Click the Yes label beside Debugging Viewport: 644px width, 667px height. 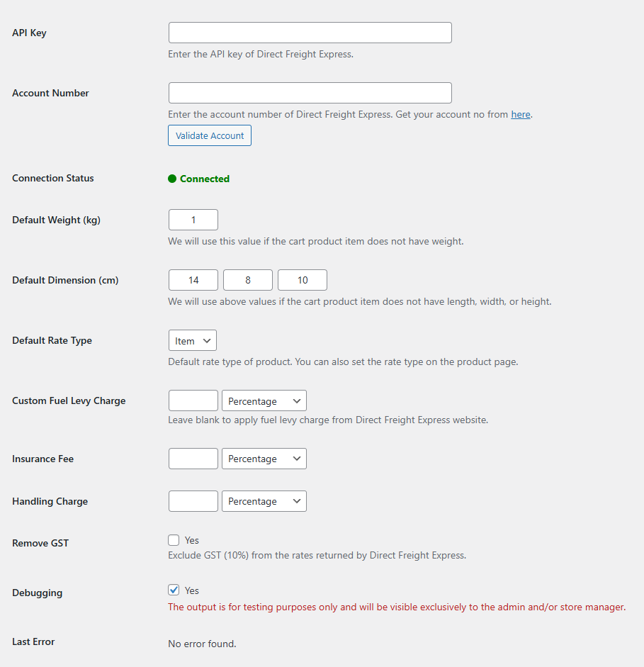[192, 590]
